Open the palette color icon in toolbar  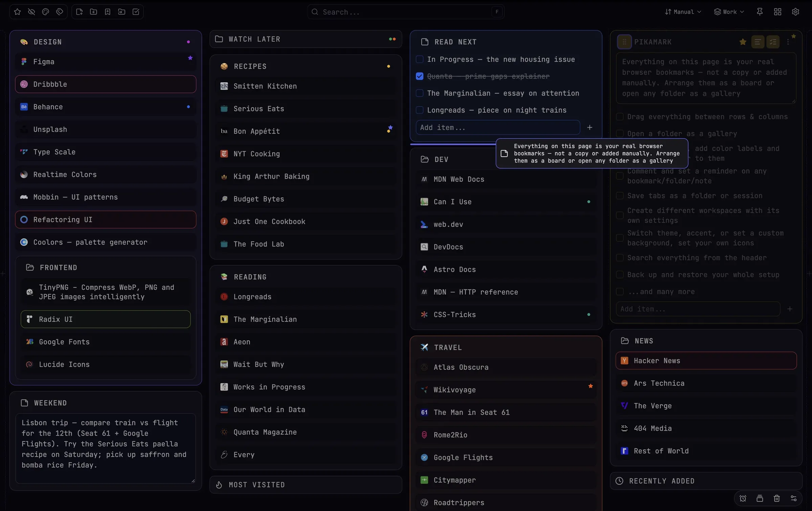(x=46, y=12)
